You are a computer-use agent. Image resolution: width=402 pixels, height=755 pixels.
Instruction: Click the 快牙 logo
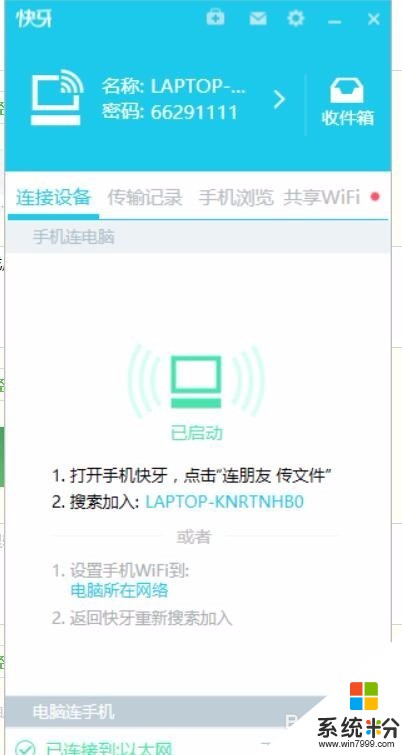coord(34,19)
